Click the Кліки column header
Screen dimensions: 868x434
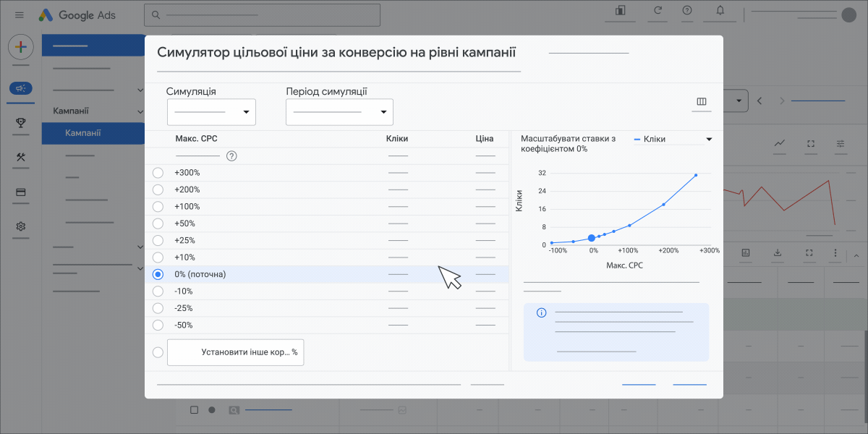[397, 139]
